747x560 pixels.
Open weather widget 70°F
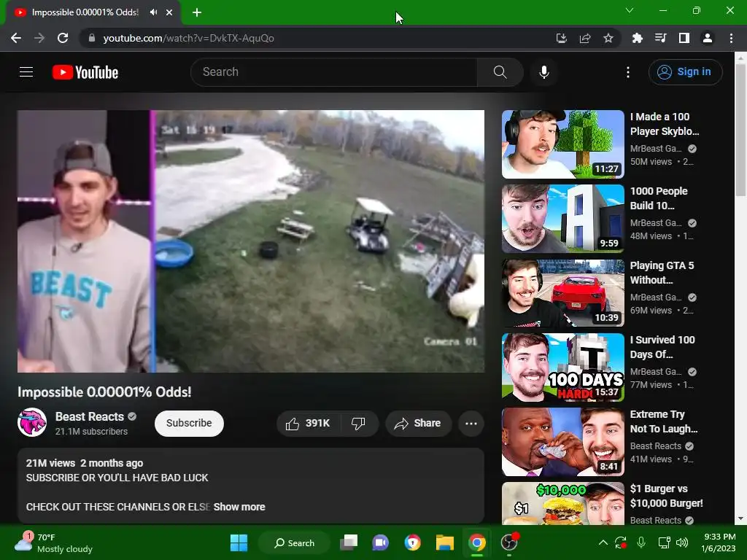tap(53, 542)
